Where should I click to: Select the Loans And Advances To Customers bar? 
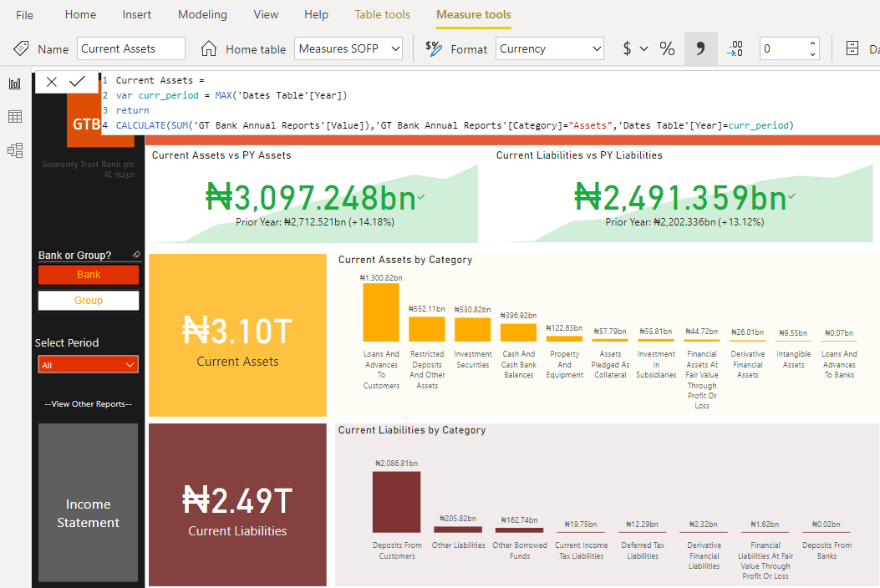coord(381,312)
